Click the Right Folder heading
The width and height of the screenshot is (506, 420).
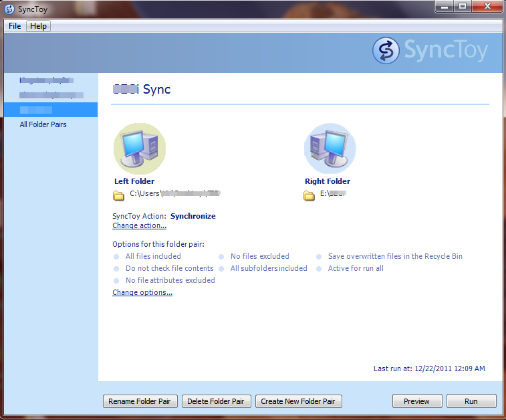pos(328,181)
